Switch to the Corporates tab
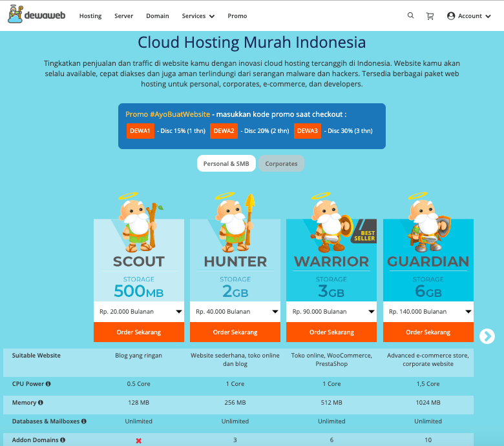Screen dimensions: 504x446 (281, 163)
